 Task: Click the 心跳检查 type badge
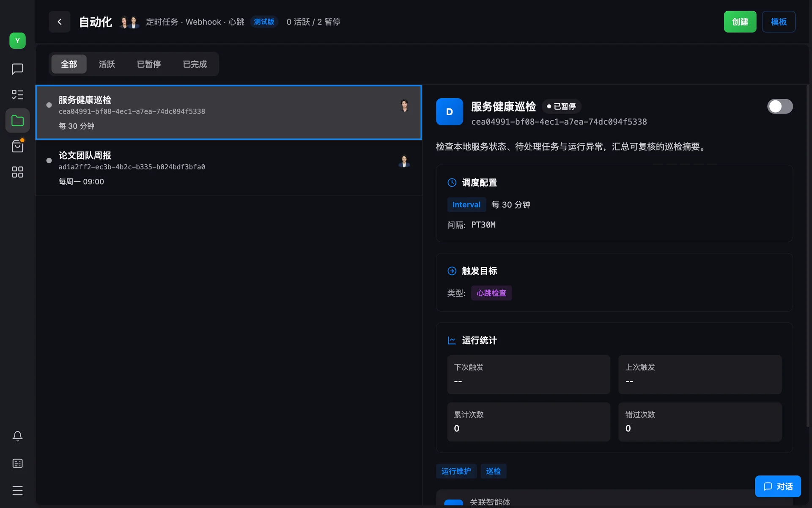(491, 293)
